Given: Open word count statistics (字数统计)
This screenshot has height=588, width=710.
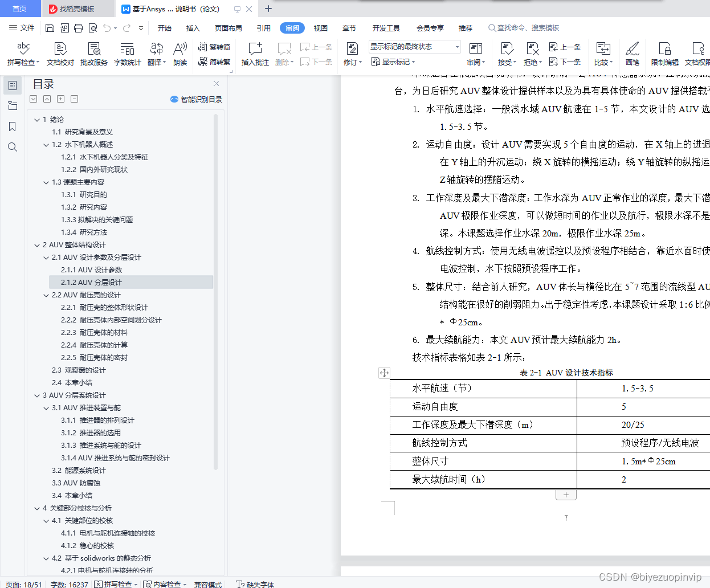Looking at the screenshot, I should click(x=127, y=54).
